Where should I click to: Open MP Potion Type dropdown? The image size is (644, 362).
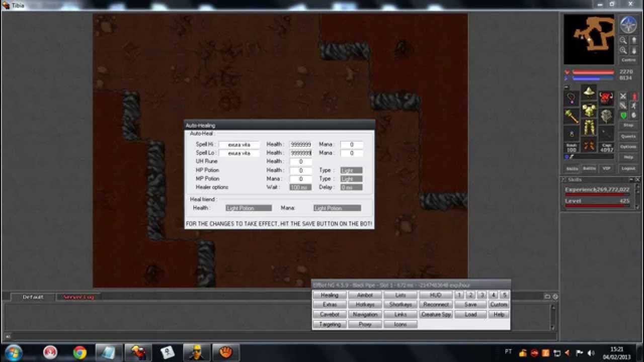click(x=351, y=179)
